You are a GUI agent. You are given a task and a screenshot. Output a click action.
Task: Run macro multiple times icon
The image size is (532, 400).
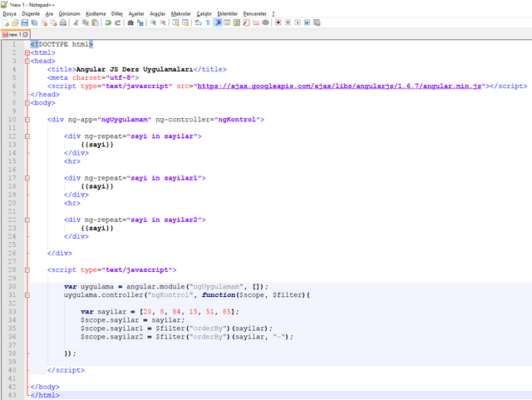[x=307, y=22]
